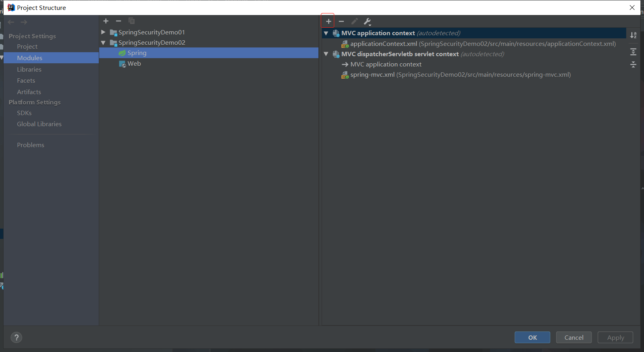Viewport: 644px width, 352px height.
Task: Open the SDKs settings page
Action: tap(24, 113)
